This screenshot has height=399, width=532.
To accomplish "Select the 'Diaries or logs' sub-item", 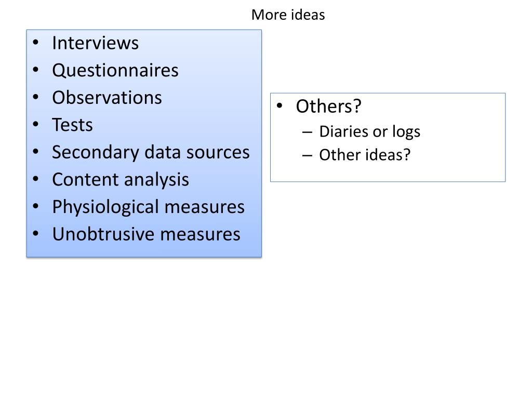I will (x=369, y=132).
